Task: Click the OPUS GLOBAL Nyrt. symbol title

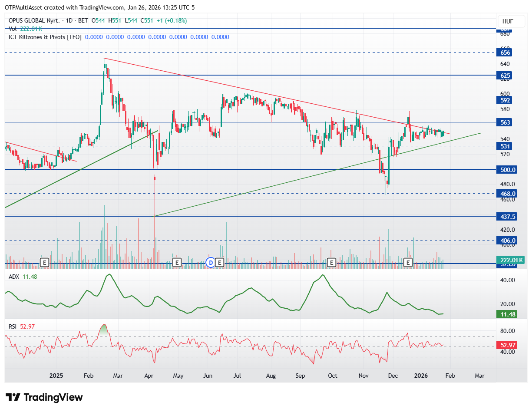Action: coord(34,20)
